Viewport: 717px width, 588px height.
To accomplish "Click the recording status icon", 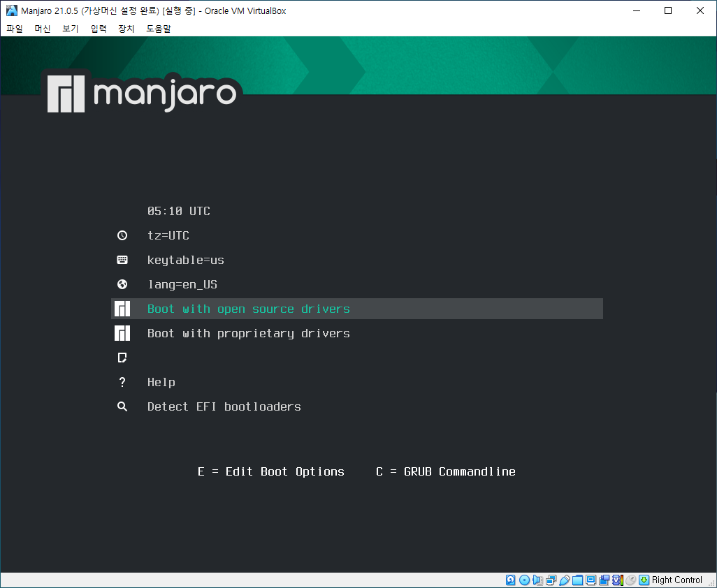I will [x=604, y=580].
